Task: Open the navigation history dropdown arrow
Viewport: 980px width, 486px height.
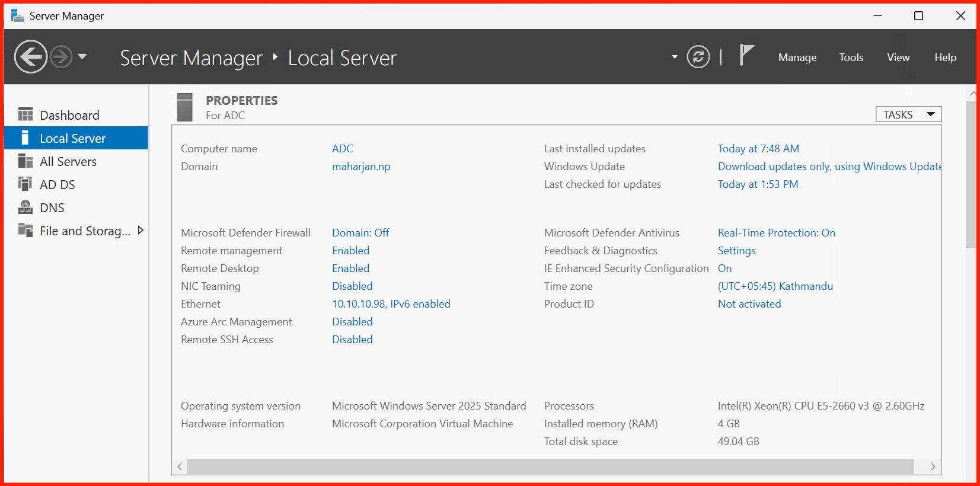Action: (82, 56)
